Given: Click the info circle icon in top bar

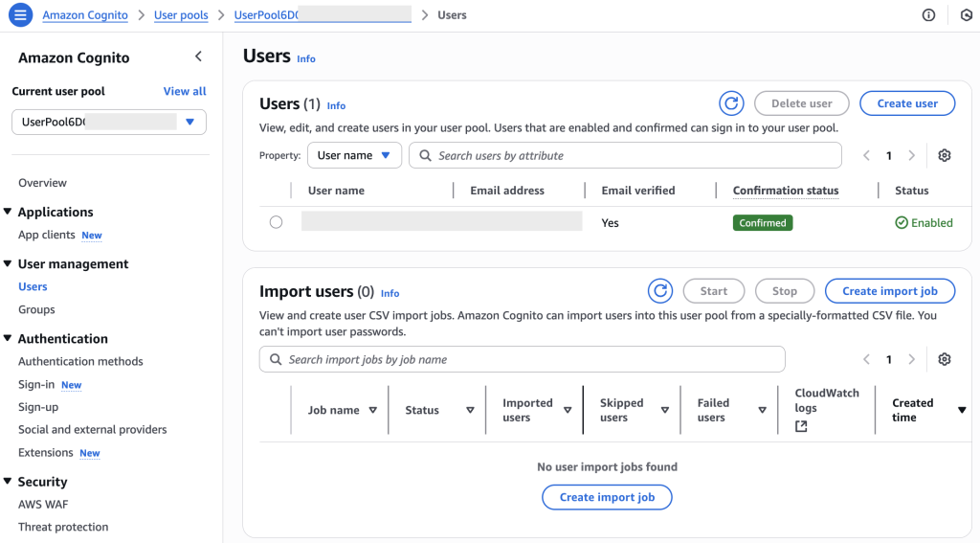Looking at the screenshot, I should pyautogui.click(x=928, y=15).
